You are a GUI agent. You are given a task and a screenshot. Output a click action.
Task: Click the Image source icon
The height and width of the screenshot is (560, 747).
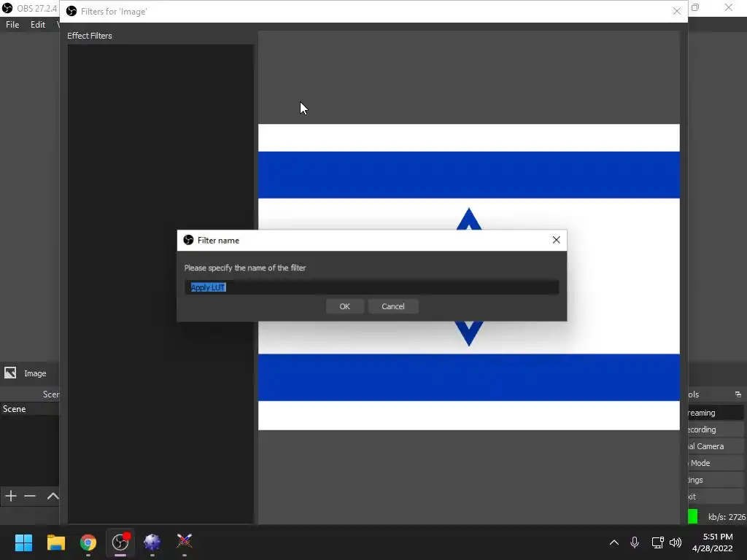(10, 373)
